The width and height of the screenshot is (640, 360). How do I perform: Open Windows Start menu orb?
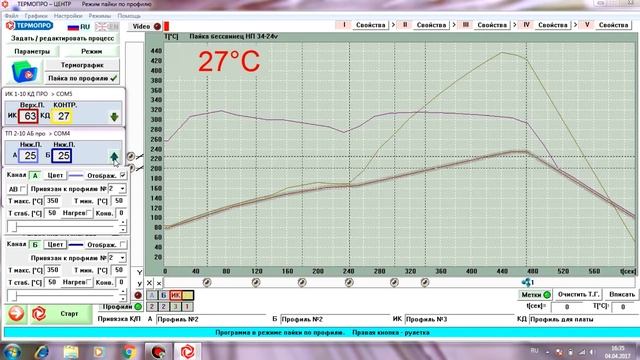12,351
